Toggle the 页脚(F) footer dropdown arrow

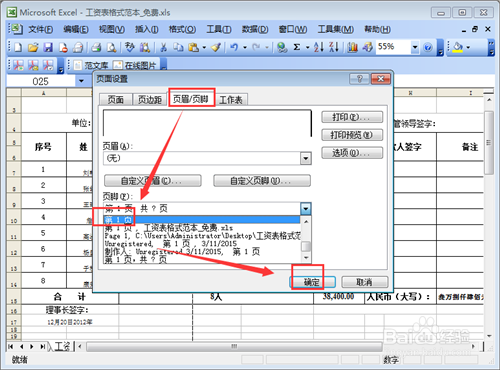point(306,209)
